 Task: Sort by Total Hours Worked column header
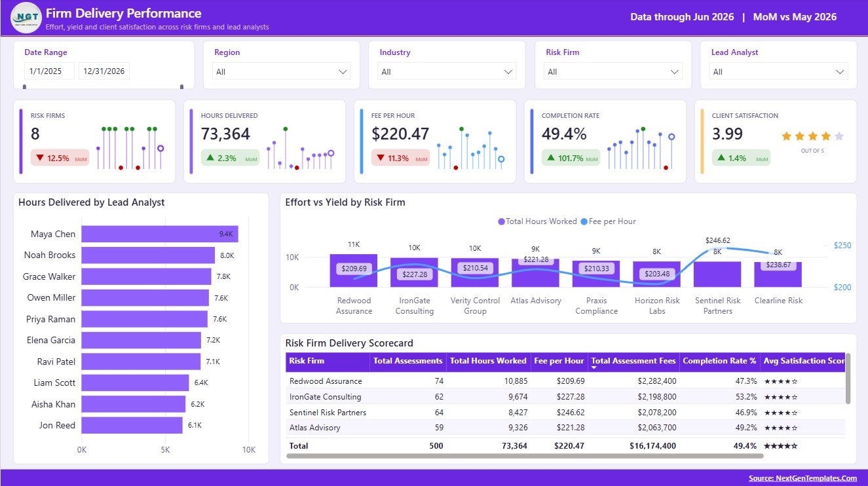tap(489, 361)
